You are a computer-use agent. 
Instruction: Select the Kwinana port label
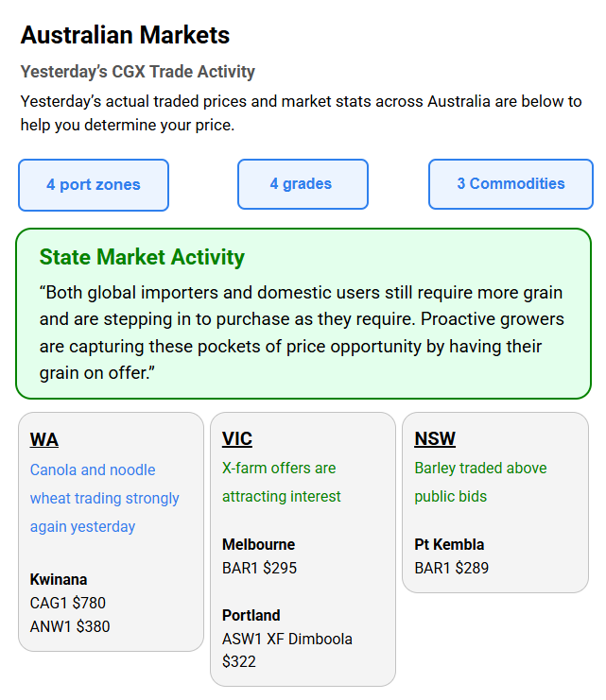(59, 579)
